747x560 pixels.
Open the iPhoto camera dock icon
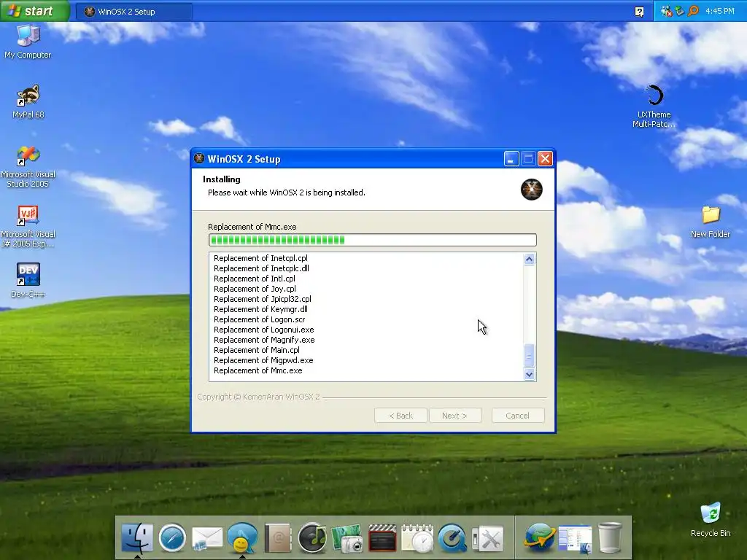pyautogui.click(x=347, y=539)
